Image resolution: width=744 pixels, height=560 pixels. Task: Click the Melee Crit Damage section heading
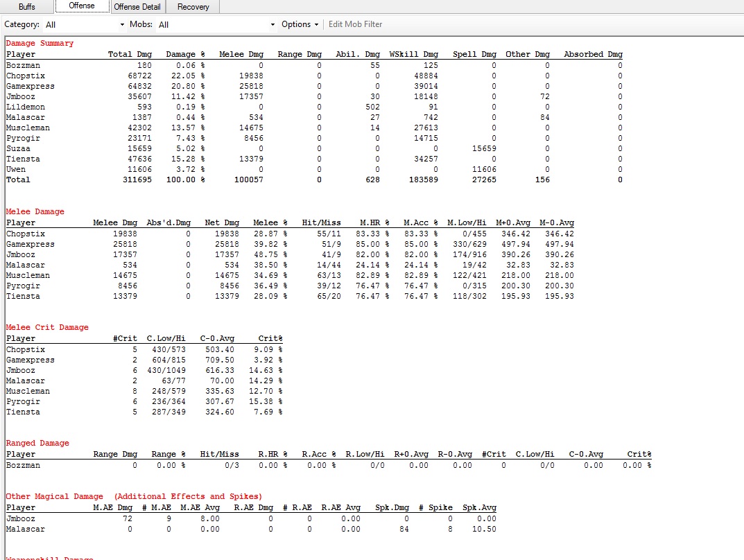pos(47,327)
